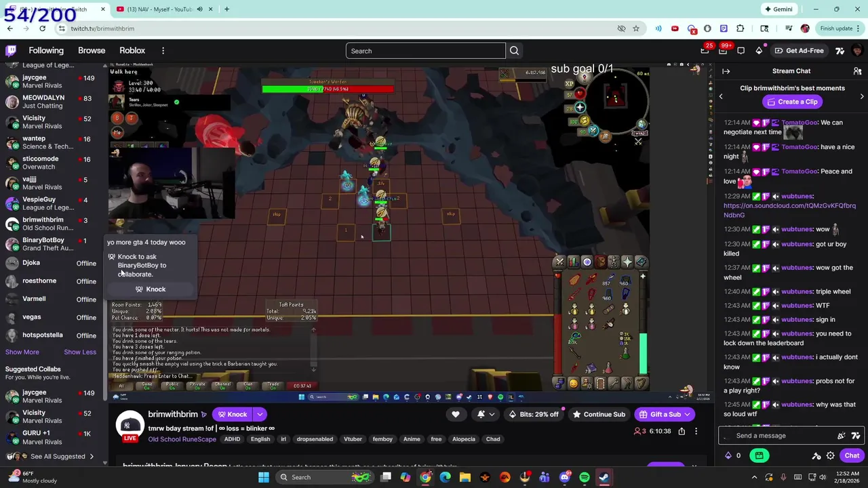Click the green stream-together chat button
Viewport: 868px width, 488px height.
point(759,455)
